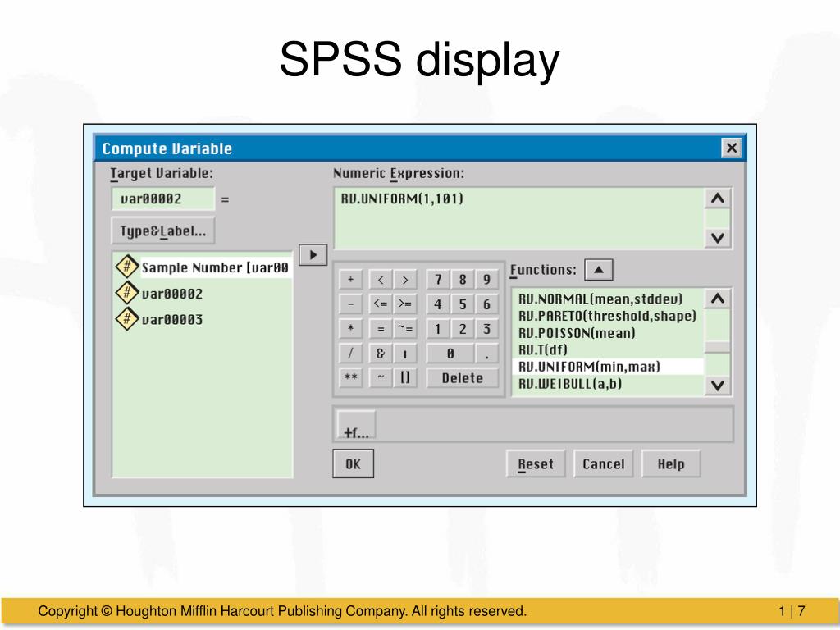The width and height of the screenshot is (840, 630).
Task: Open the Type&Label... settings
Action: (163, 231)
